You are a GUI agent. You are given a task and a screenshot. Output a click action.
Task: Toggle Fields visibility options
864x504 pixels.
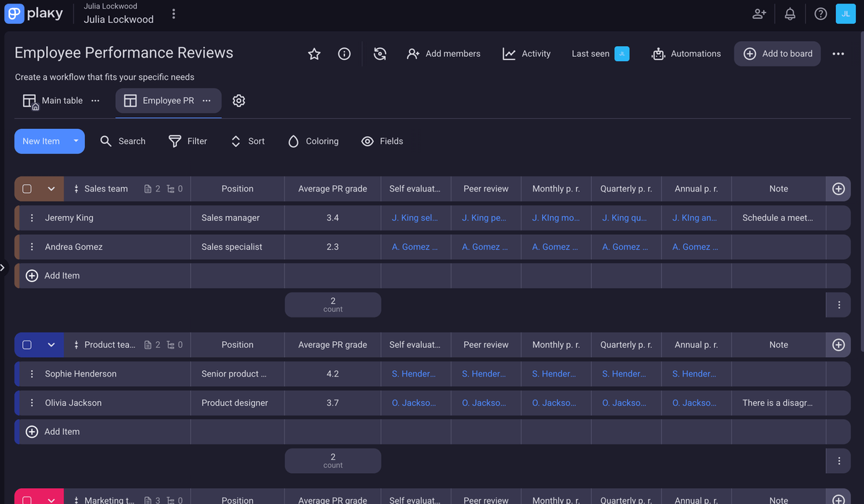tap(382, 141)
